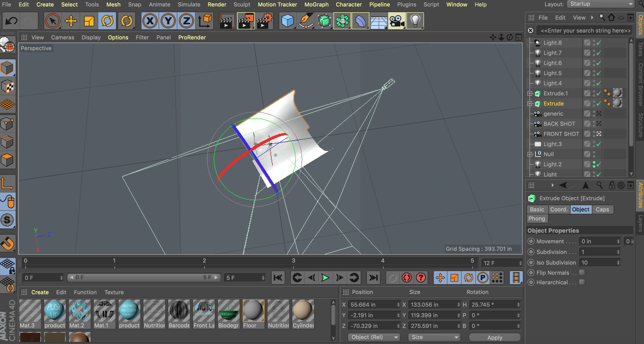
Task: Open the Render menu
Action: (217, 4)
